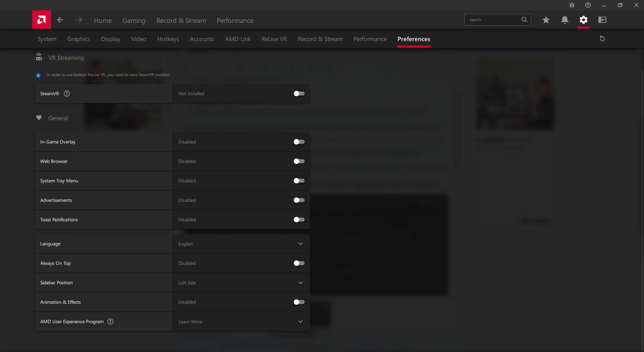Enable Toast Notifications toggle

pyautogui.click(x=299, y=220)
